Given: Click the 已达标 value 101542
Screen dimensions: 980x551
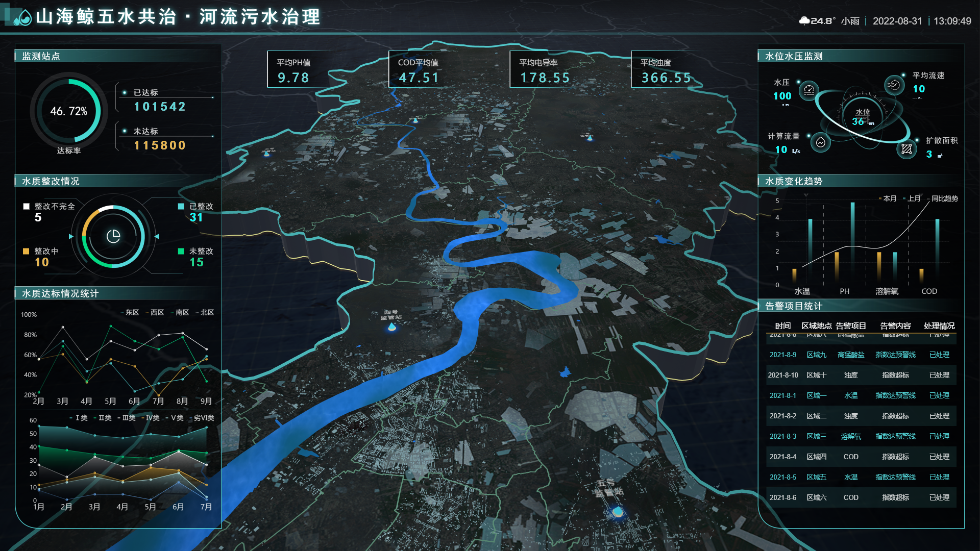Looking at the screenshot, I should 160,107.
